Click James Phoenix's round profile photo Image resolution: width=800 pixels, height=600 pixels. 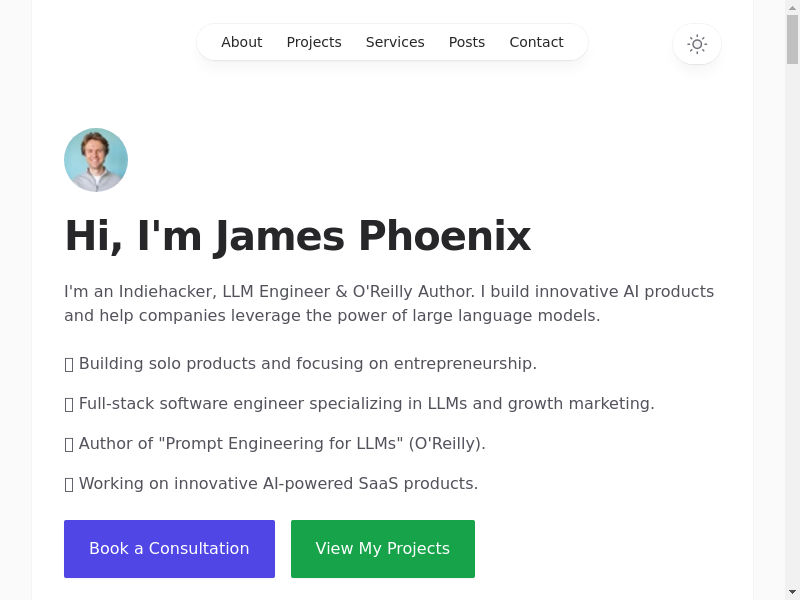pyautogui.click(x=96, y=160)
